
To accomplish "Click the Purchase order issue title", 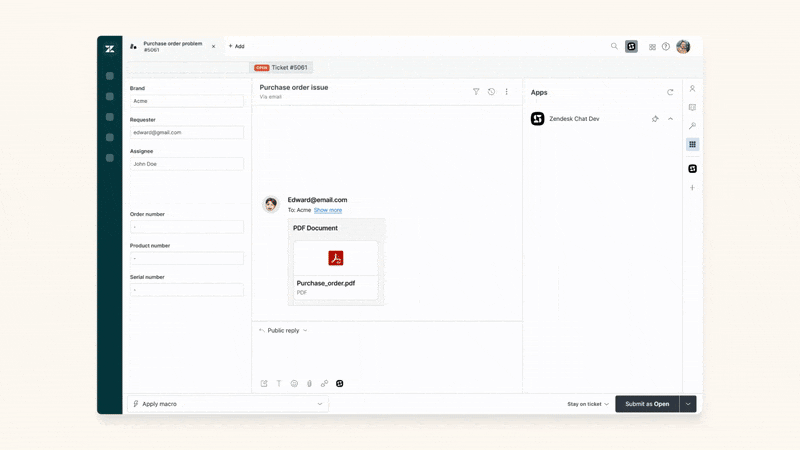I will [294, 87].
